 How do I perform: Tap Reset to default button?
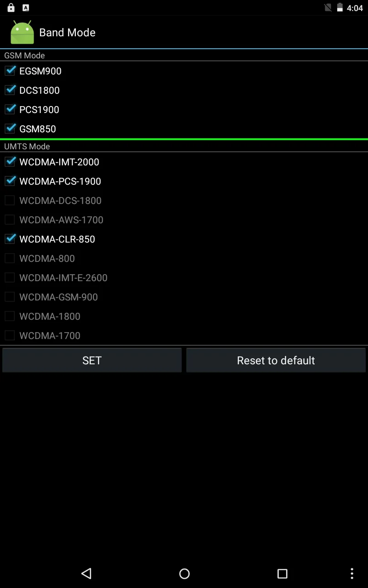click(x=276, y=360)
